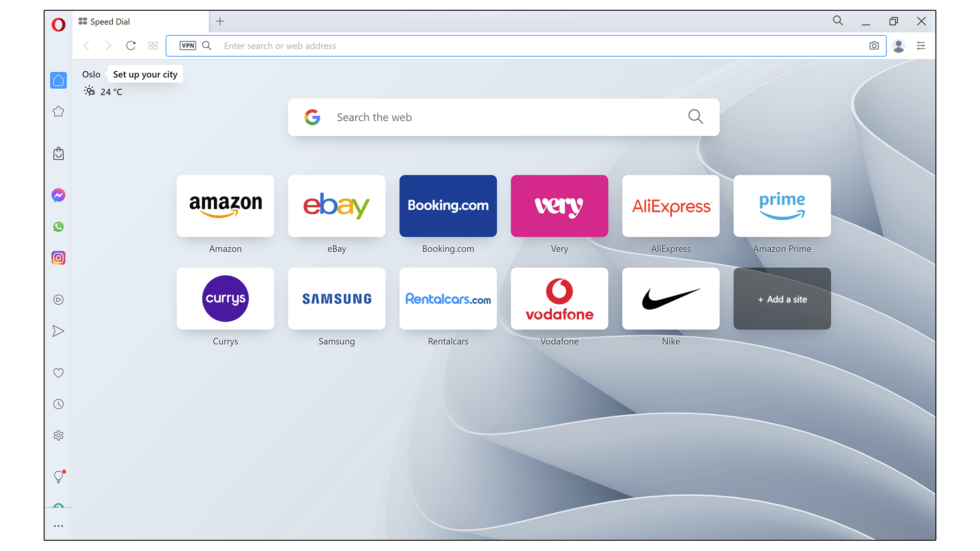Image resolution: width=980 pixels, height=551 pixels.
Task: Click the Nike Speed Dial thumbnail
Action: (670, 298)
